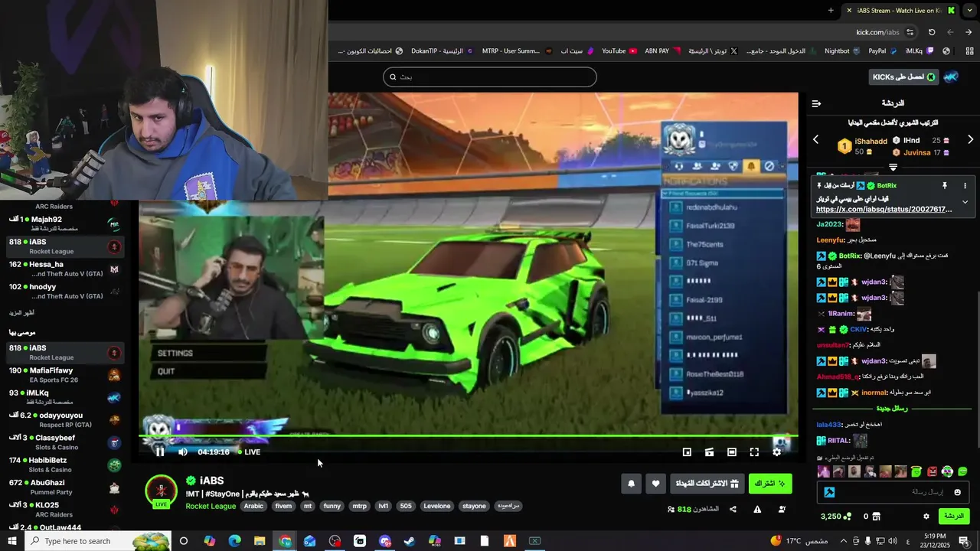The image size is (980, 551).
Task: Open mini player picture-in-picture
Action: [x=687, y=452]
